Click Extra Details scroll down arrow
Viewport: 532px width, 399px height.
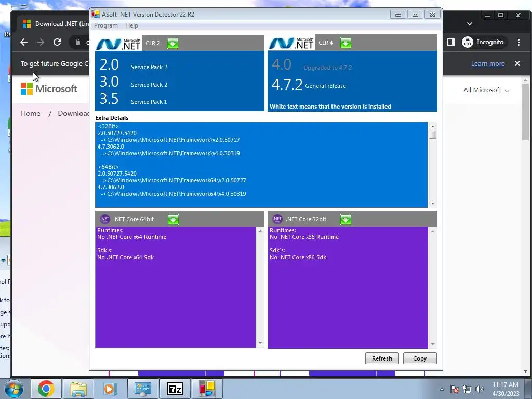[x=433, y=203]
